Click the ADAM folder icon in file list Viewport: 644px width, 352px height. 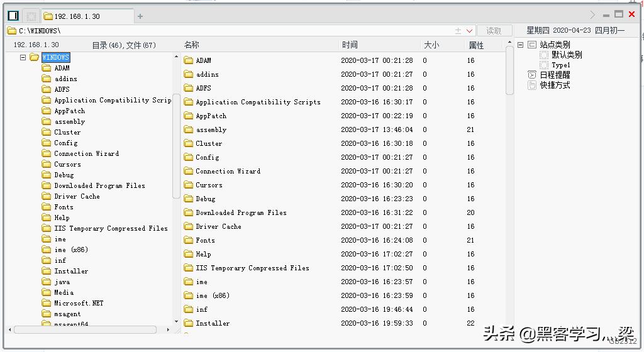(189, 60)
